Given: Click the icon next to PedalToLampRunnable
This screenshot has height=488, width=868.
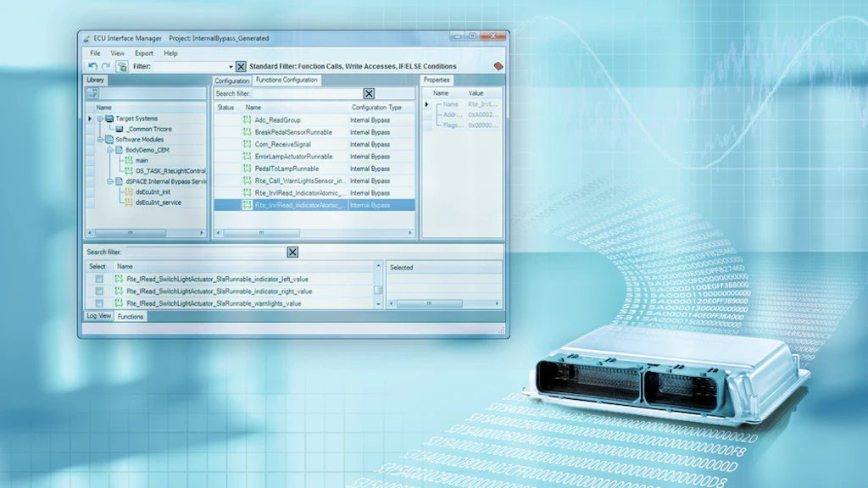Looking at the screenshot, I should point(247,169).
